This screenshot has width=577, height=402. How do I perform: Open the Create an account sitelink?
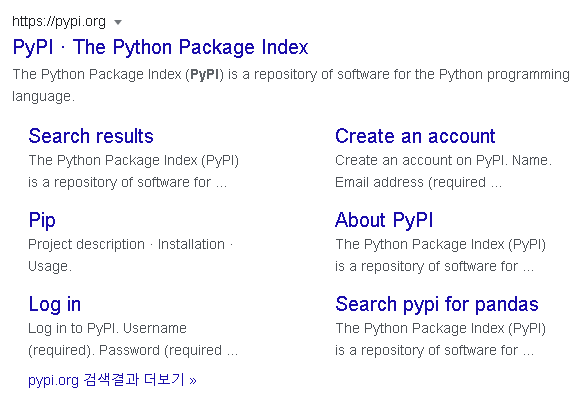[415, 136]
